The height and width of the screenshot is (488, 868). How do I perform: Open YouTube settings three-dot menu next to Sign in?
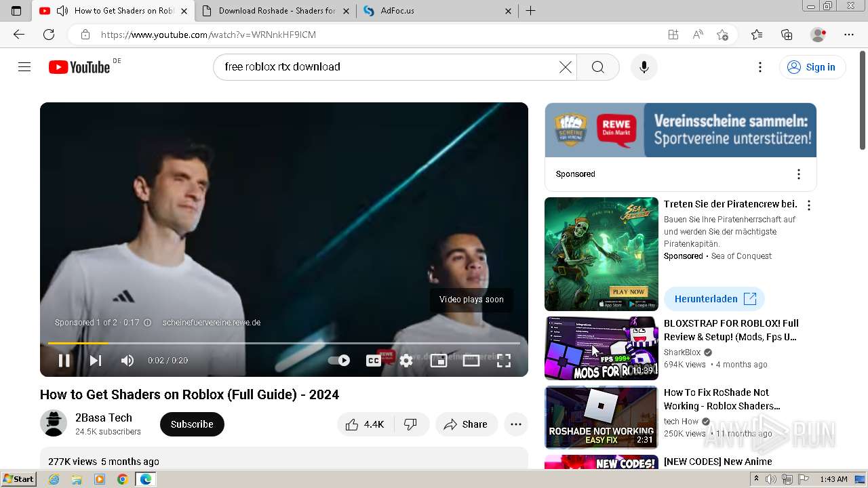pos(760,66)
